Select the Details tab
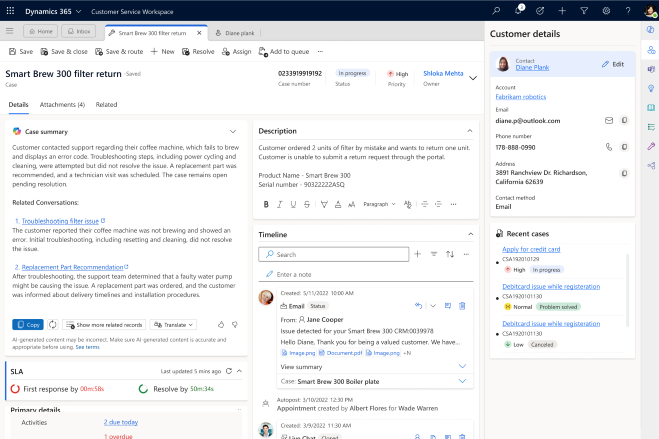This screenshot has height=439, width=659. 18,105
